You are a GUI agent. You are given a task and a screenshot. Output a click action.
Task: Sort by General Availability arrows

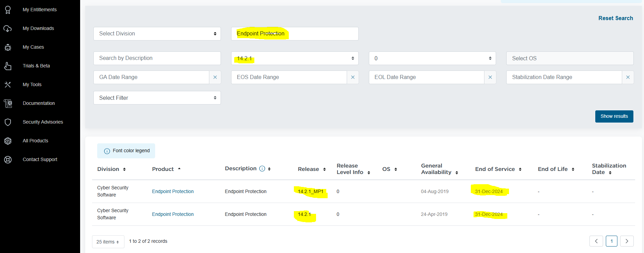[457, 173]
